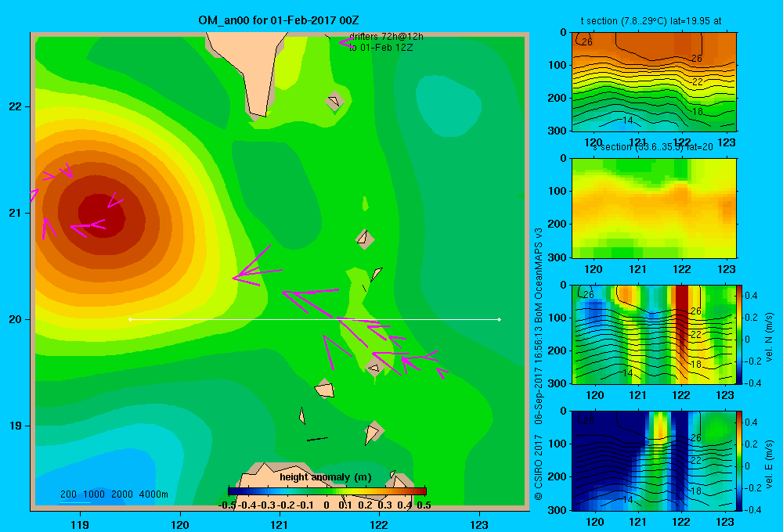Viewport: 783px width, 532px height.
Task: Click the main map longitude tick label 123
Action: click(x=479, y=524)
